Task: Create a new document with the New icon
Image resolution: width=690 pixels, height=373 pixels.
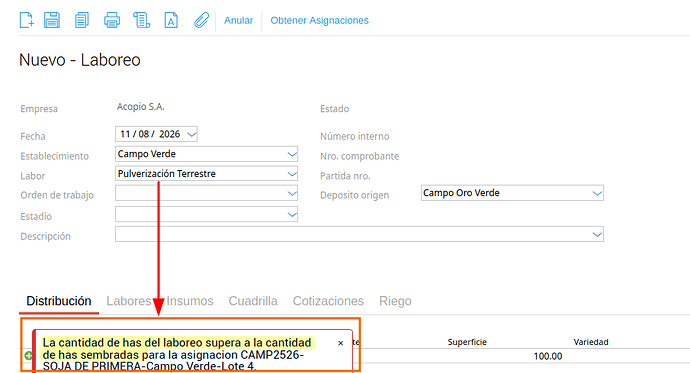Action: coord(26,20)
